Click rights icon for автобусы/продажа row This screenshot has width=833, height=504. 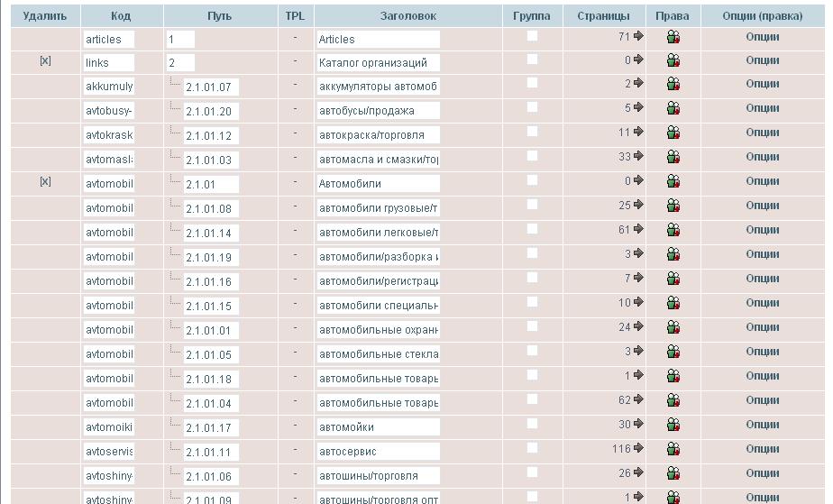[673, 109]
